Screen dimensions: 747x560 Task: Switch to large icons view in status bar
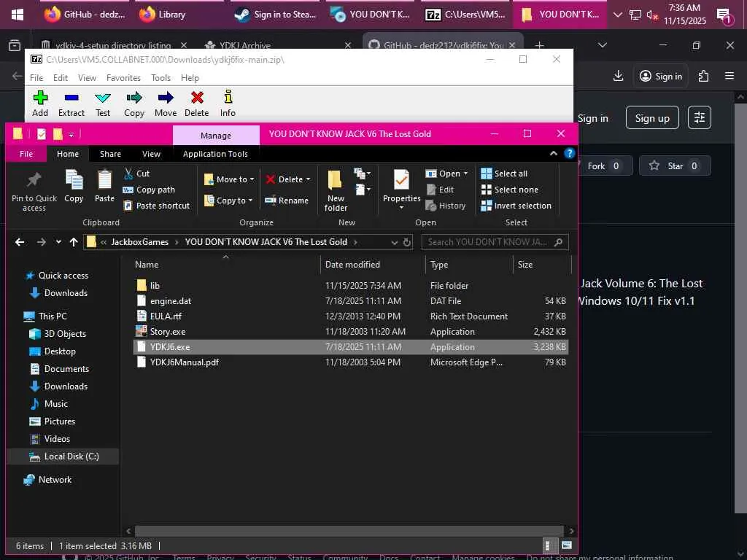567,545
